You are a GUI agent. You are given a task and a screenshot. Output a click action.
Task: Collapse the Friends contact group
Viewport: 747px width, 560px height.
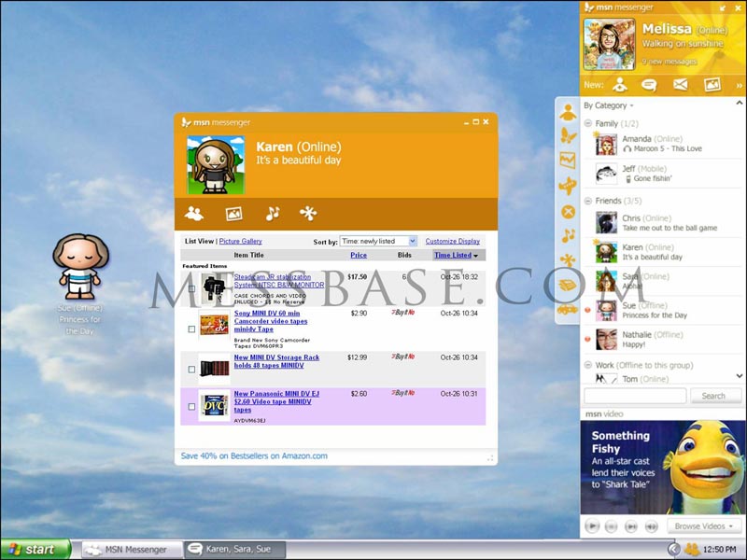click(x=588, y=201)
